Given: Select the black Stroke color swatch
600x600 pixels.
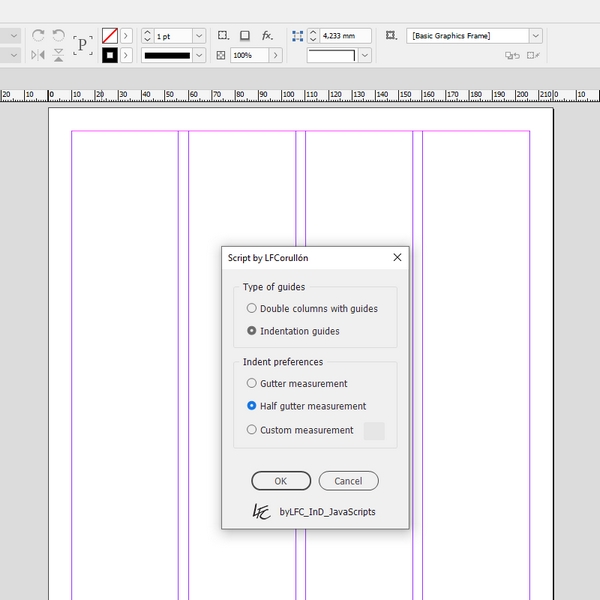Looking at the screenshot, I should (x=110, y=55).
